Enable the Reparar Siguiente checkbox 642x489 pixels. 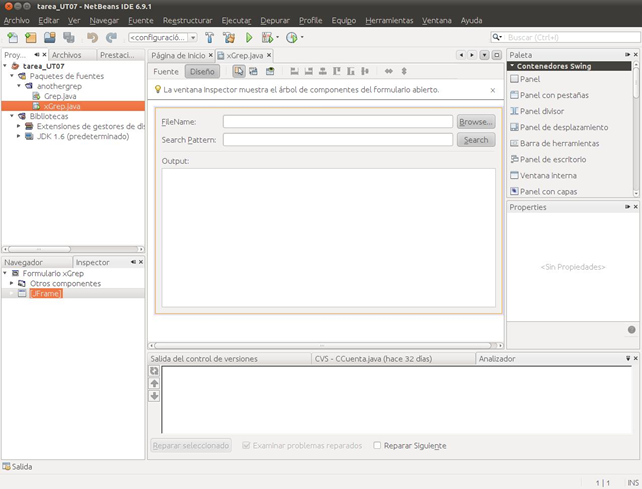[377, 445]
